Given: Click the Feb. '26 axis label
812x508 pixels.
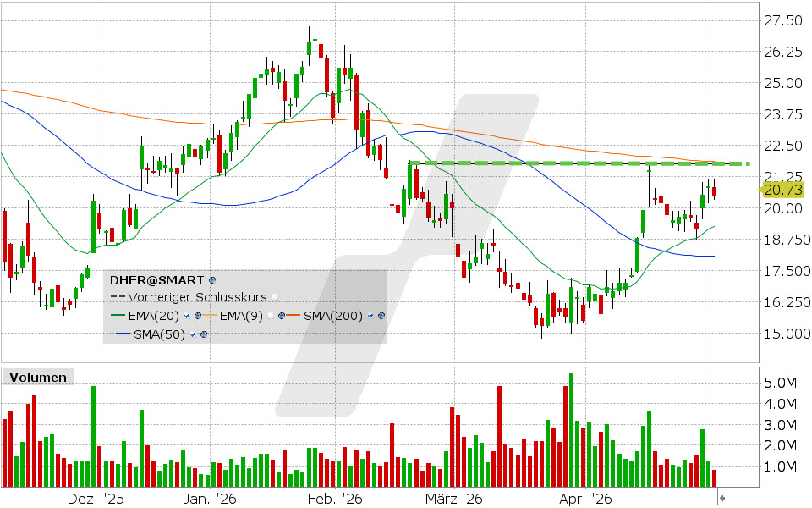Looking at the screenshot, I should 335,500.
